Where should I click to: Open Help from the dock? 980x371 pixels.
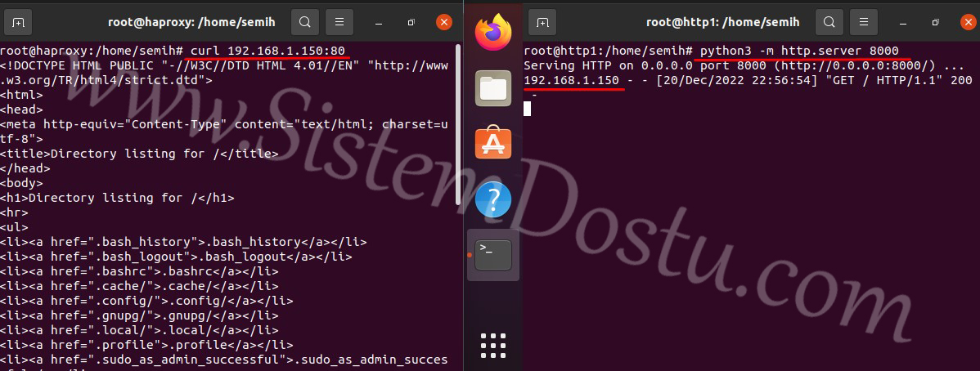pos(493,199)
